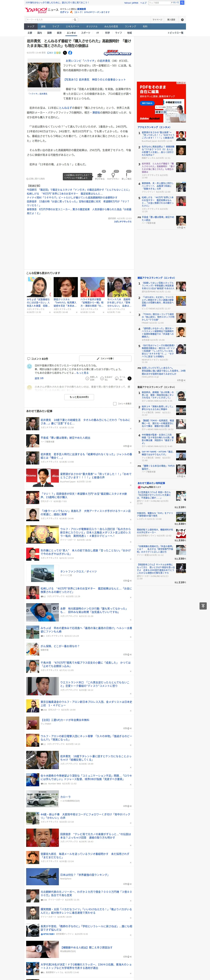Select the 'エンタメ' category tab
Screen dimensions: 210x980
pos(71,33)
